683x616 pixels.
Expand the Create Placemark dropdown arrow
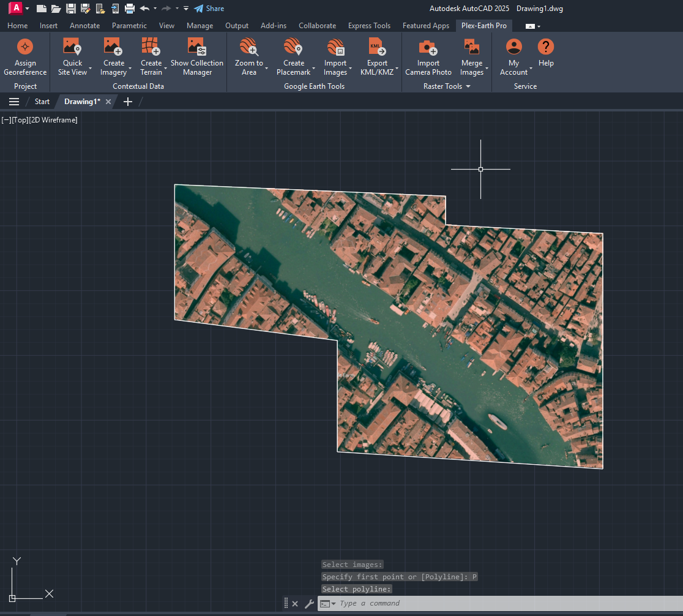313,69
